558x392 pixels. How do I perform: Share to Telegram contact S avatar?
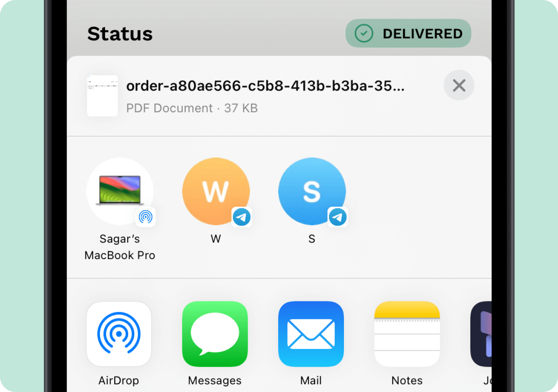pyautogui.click(x=312, y=192)
